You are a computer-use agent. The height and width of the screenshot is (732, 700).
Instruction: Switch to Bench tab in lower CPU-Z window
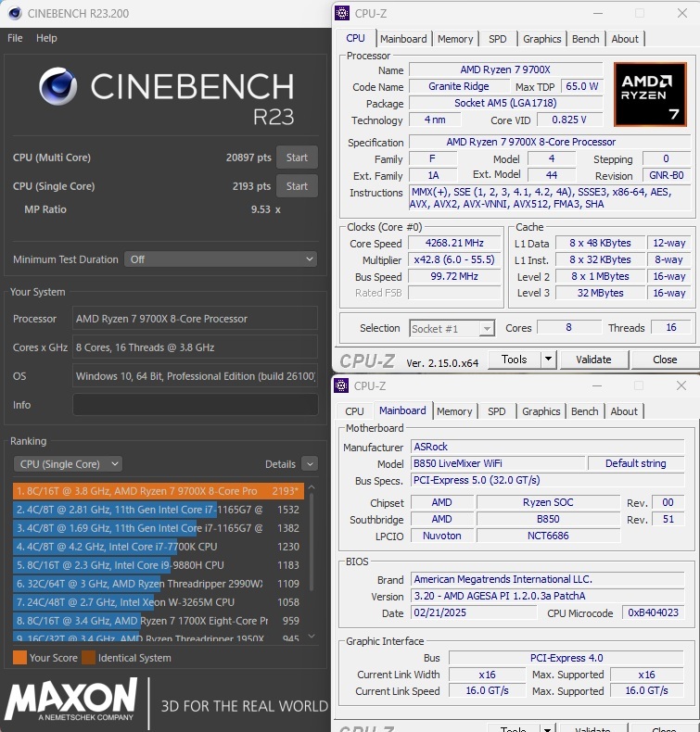(x=585, y=411)
